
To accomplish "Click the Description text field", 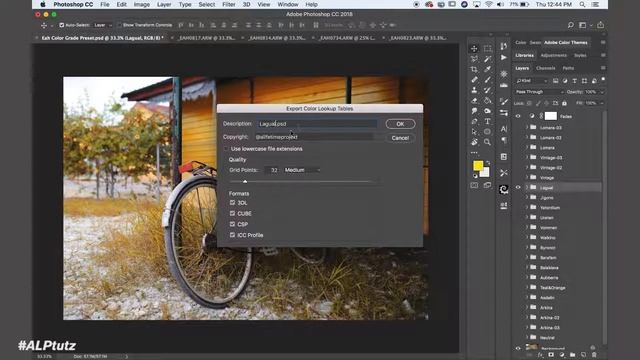I will coord(317,124).
